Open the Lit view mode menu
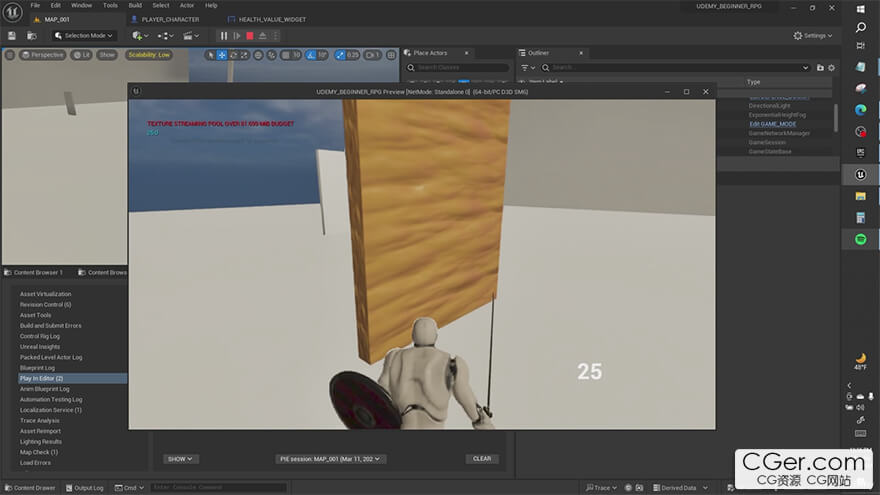This screenshot has height=495, width=880. pos(82,55)
